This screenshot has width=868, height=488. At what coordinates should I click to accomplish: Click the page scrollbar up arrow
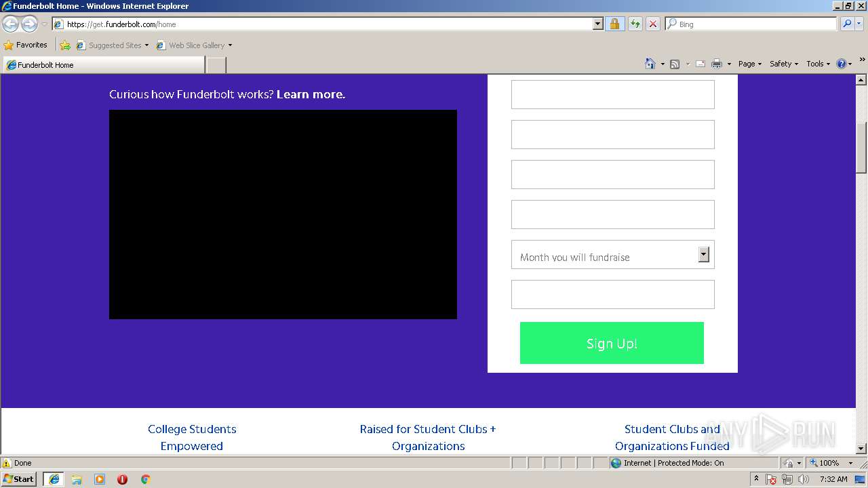861,79
